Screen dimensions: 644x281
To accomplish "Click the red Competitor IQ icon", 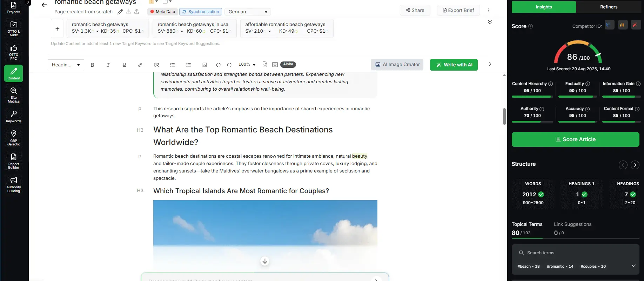I will [636, 25].
